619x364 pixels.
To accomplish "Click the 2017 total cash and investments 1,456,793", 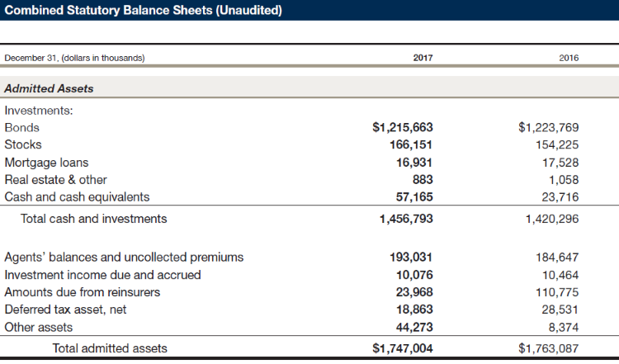I will click(406, 219).
